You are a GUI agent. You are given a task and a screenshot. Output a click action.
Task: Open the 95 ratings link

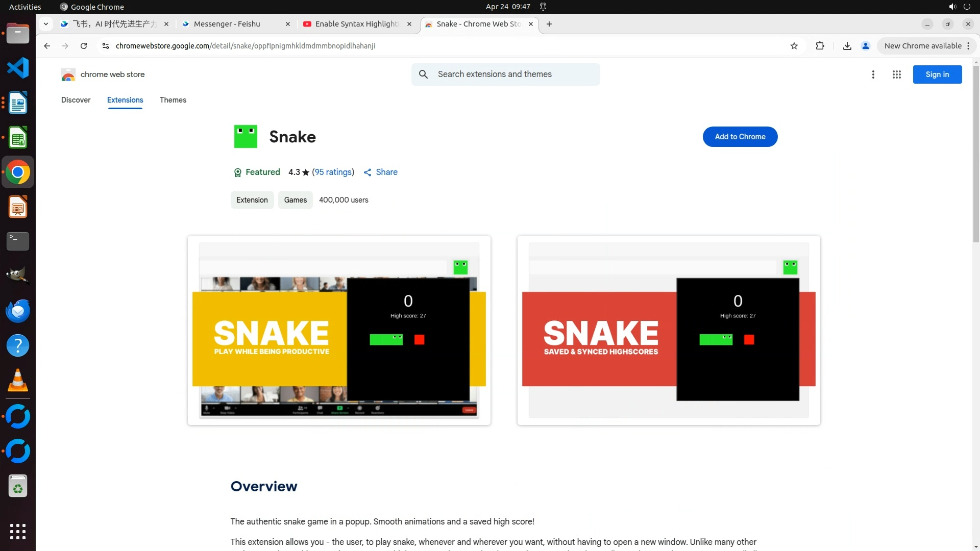[333, 172]
